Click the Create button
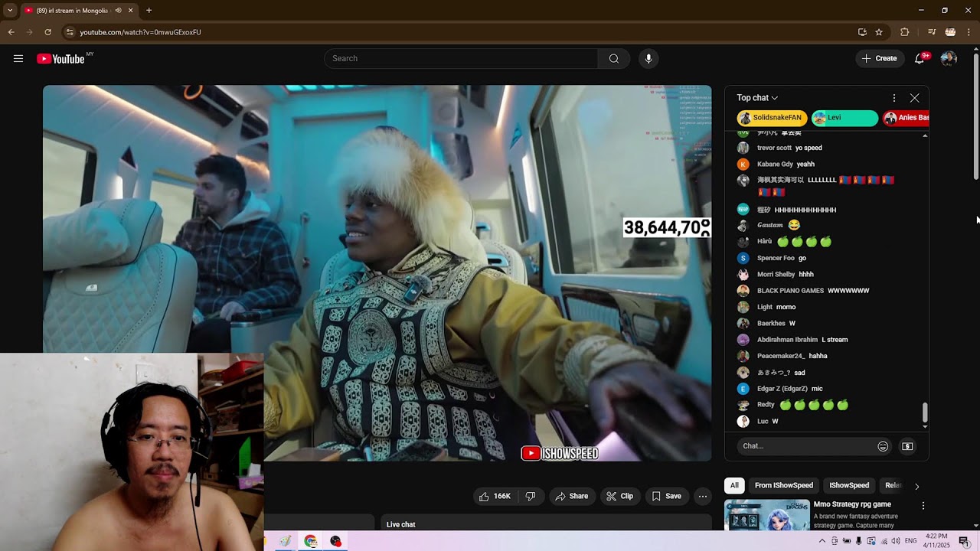980x551 pixels. (880, 58)
